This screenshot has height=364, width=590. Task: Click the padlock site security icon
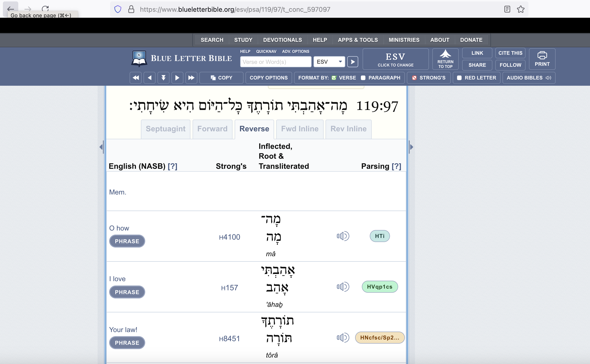click(131, 9)
